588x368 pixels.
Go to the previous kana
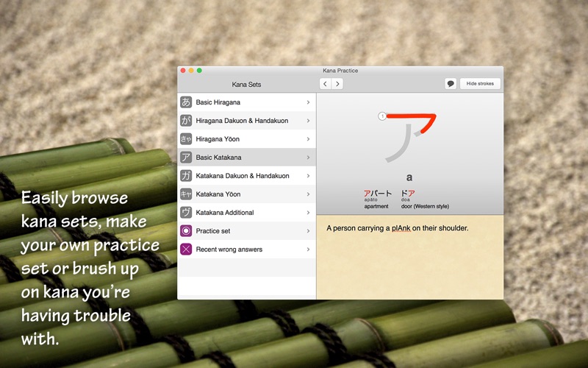click(x=325, y=84)
